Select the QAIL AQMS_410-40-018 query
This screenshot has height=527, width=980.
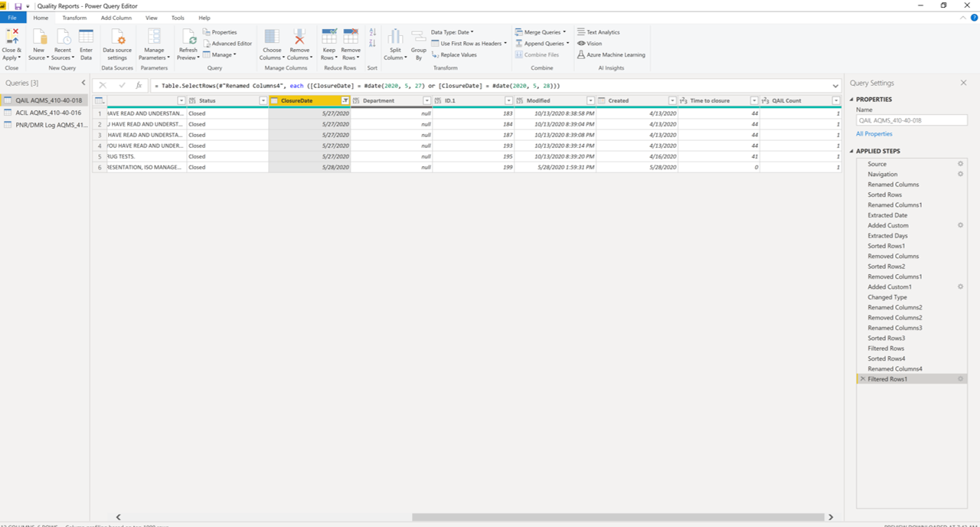click(x=44, y=100)
